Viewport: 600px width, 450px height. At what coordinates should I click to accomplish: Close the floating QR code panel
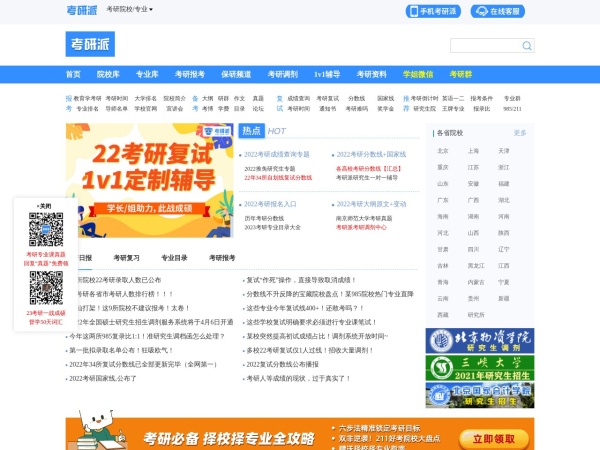click(x=45, y=206)
